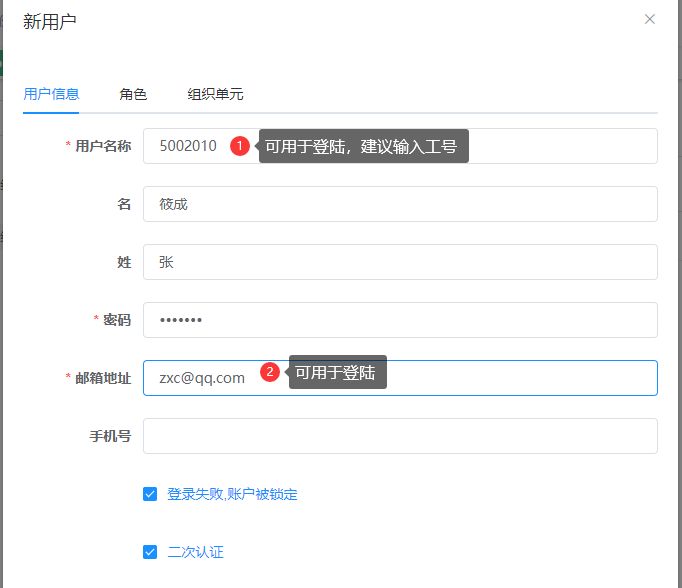Switch to the 角色 tab
This screenshot has height=588, width=682.
(133, 94)
